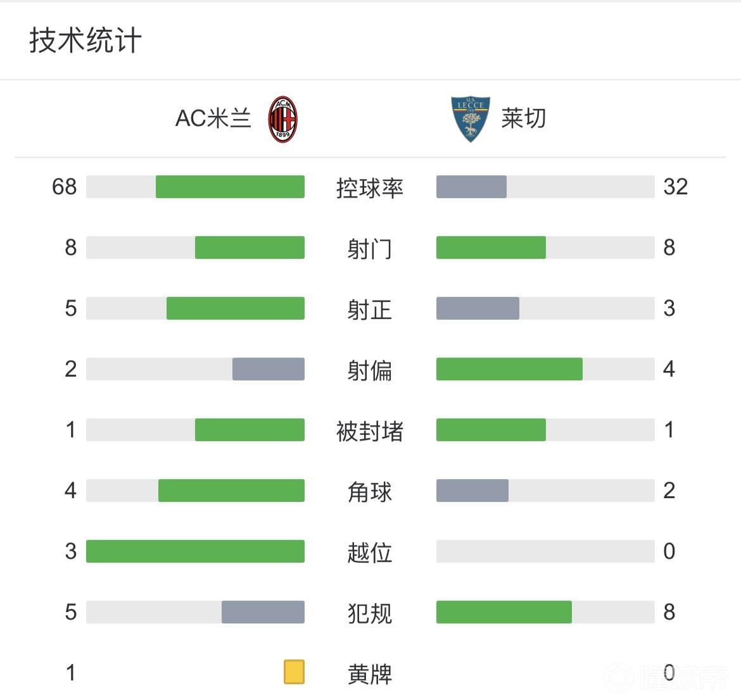741x700 pixels.
Task: Click the 越位 stat label
Action: click(370, 553)
